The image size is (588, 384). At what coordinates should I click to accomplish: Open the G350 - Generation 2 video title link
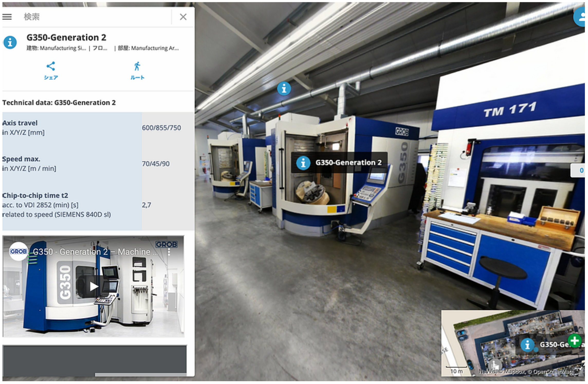point(95,252)
